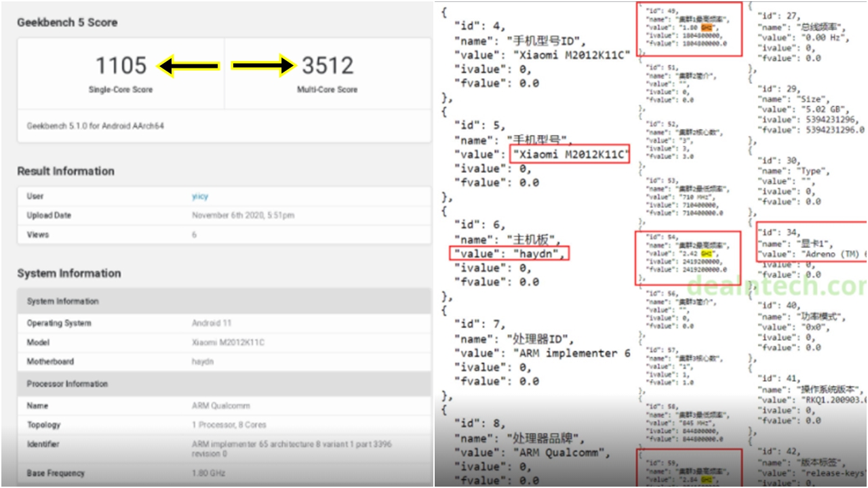
Task: Select the JSON line "value": "haydn"
Action: (x=509, y=253)
